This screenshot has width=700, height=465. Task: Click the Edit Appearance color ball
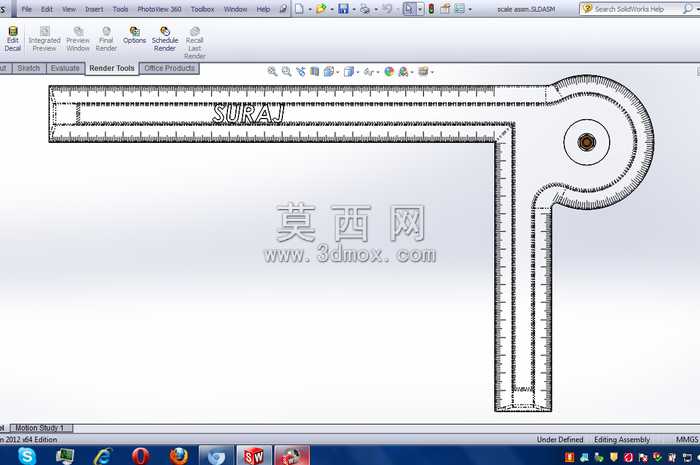point(389,71)
